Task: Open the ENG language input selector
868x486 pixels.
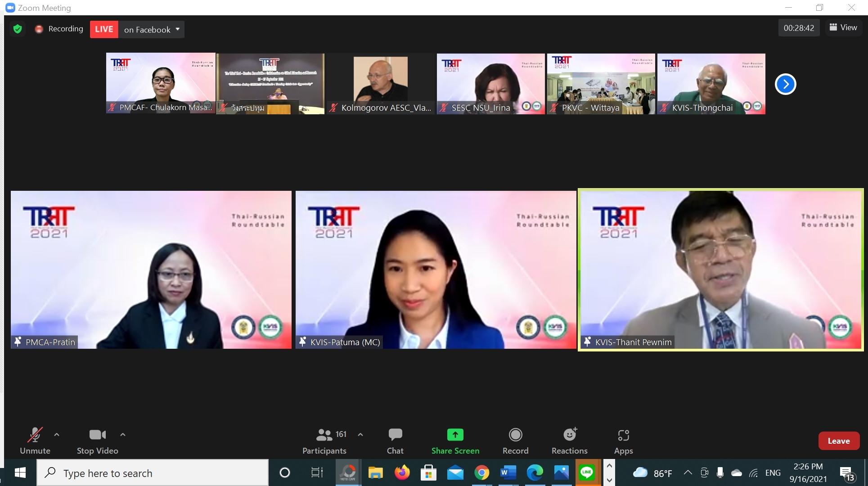Action: coord(773,473)
